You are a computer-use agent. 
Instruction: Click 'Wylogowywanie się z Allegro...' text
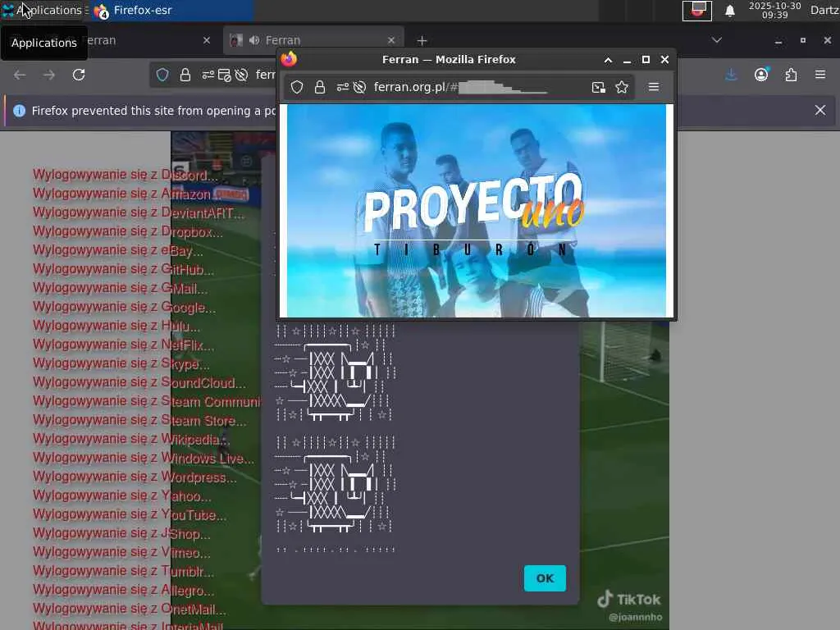point(123,590)
